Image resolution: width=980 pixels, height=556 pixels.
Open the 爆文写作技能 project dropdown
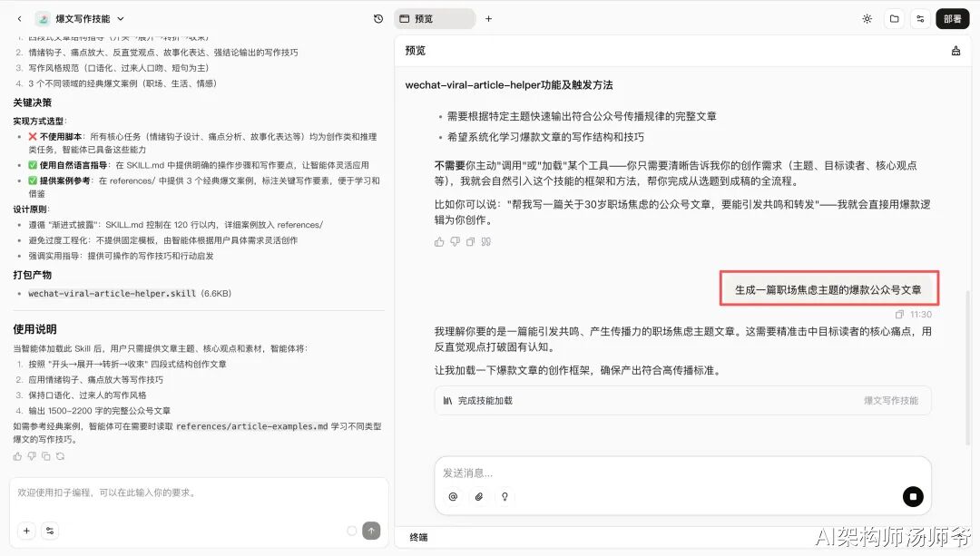[x=80, y=18]
